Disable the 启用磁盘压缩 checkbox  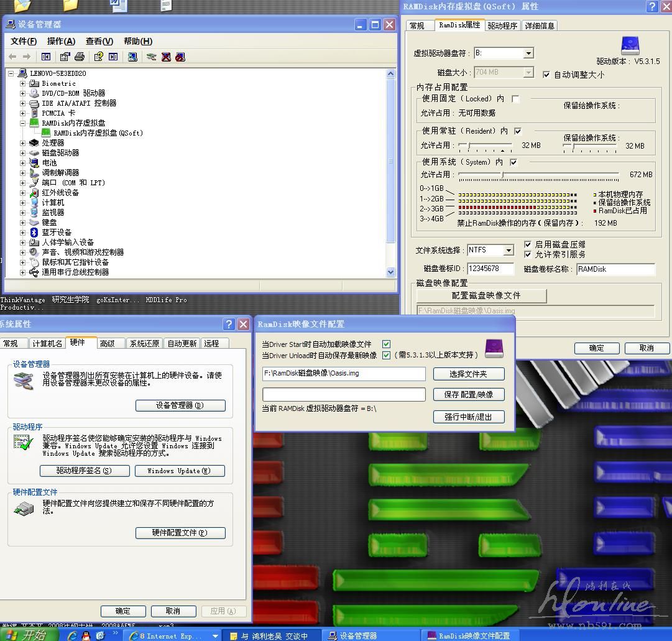point(527,244)
